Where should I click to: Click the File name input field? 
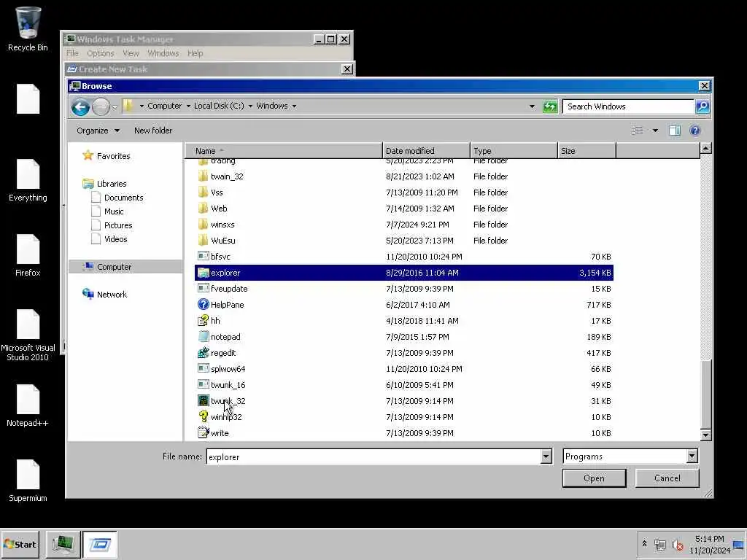(x=374, y=456)
